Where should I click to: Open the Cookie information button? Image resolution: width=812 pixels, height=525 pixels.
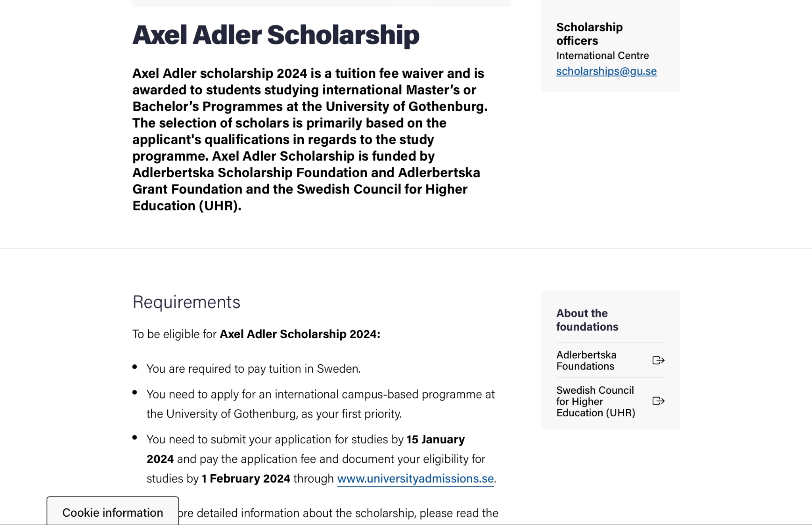pyautogui.click(x=113, y=512)
